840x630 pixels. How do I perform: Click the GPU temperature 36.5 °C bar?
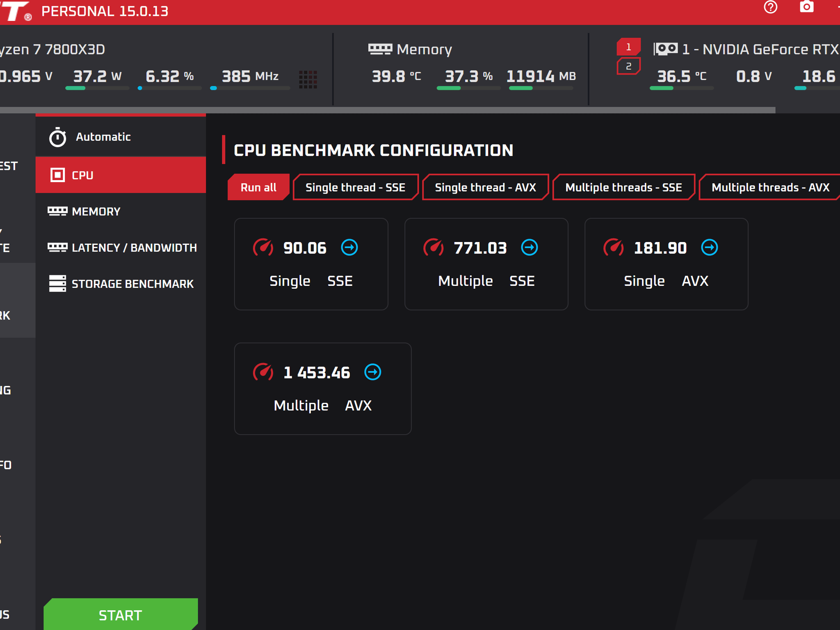point(682,88)
